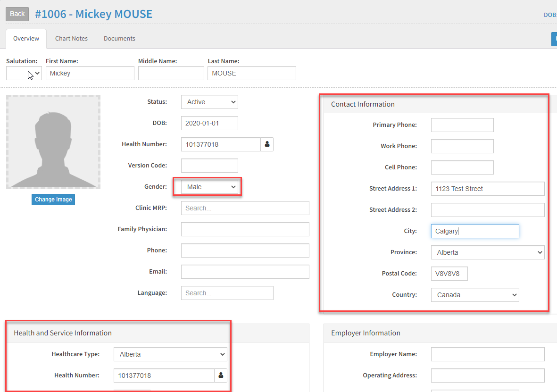This screenshot has width=557, height=392.
Task: Click the person icon beside top Health Number
Action: click(x=267, y=144)
